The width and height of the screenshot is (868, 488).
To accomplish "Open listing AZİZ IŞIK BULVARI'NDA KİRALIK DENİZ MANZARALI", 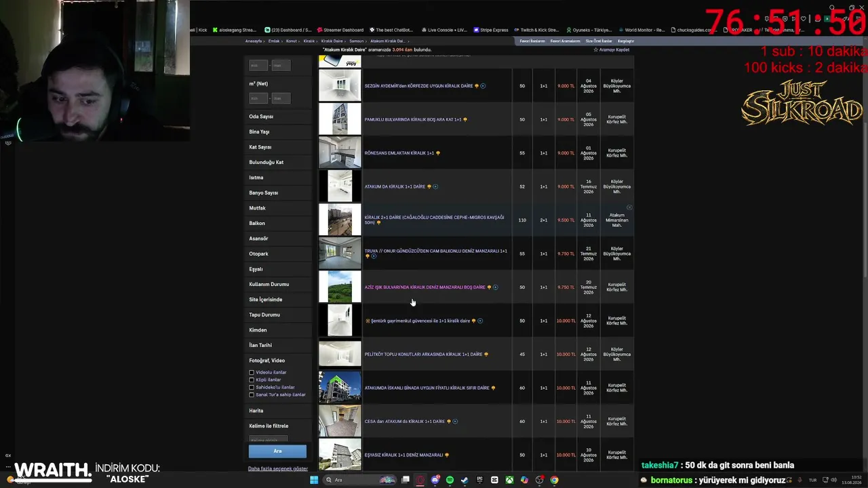I will coord(425,287).
